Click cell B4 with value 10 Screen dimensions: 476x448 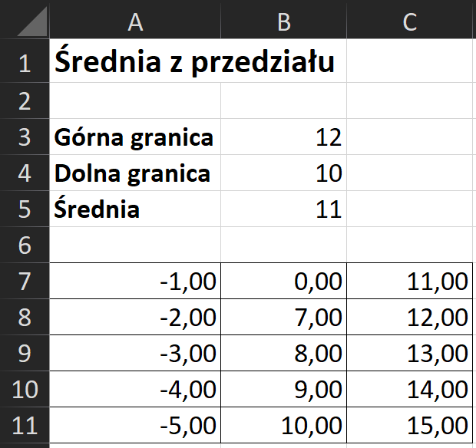pos(284,173)
